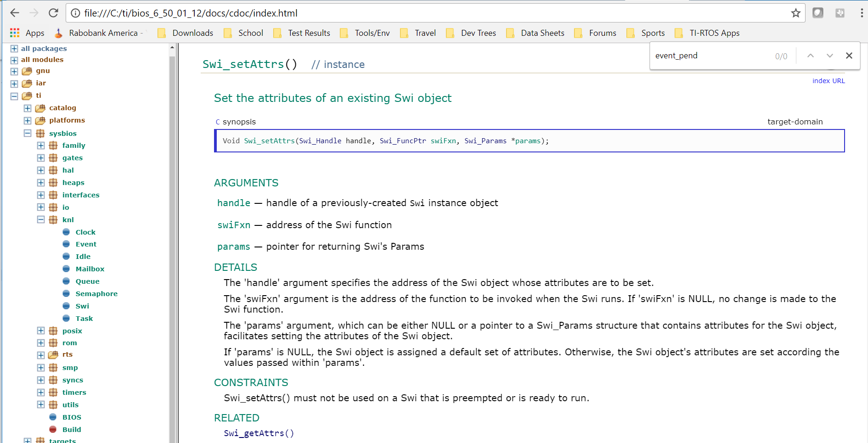868x443 pixels.
Task: Expand the all packages tree node
Action: click(14, 49)
